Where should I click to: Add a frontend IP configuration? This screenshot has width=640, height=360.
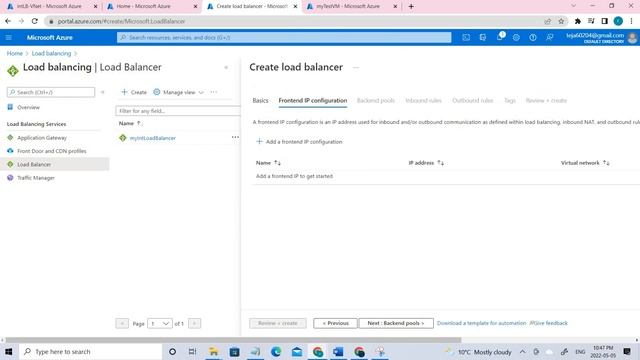click(x=299, y=142)
